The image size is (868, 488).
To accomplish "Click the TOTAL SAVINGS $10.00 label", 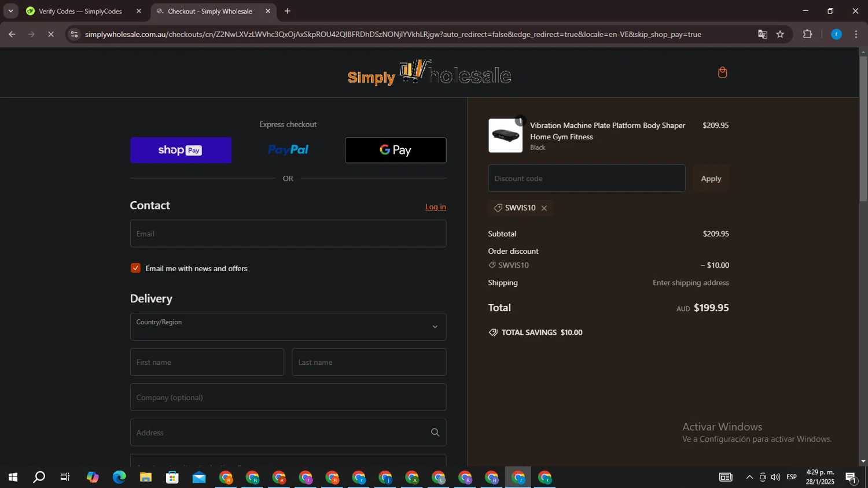I will coord(542,332).
